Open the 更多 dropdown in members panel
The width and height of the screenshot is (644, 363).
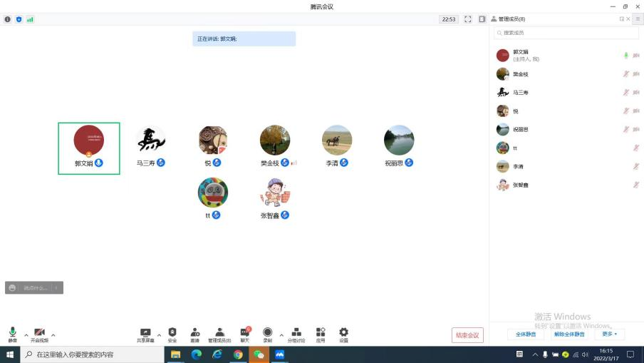(609, 334)
